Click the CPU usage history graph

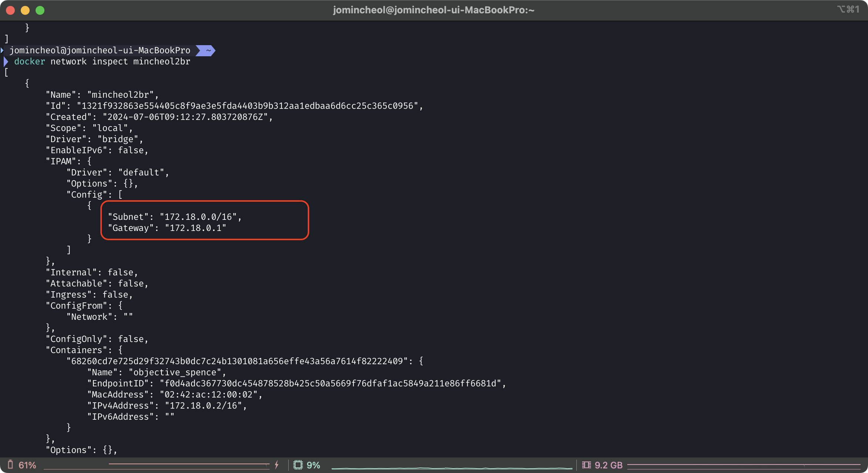pos(452,467)
